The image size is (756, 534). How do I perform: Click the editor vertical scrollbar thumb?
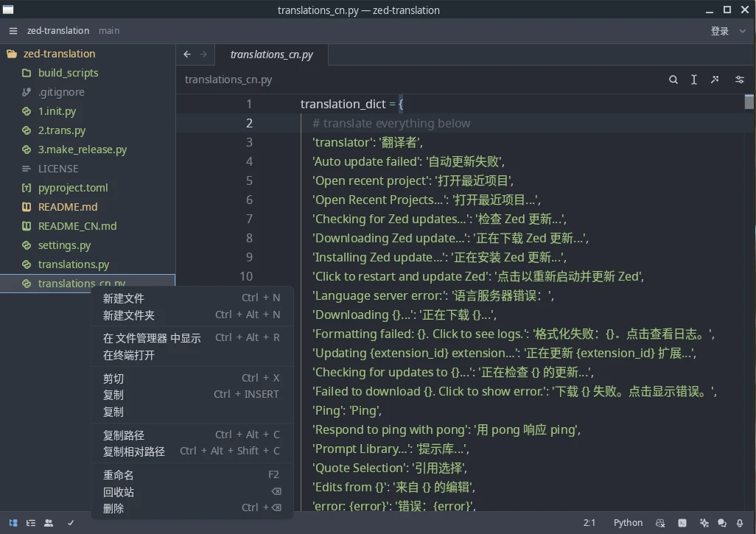pyautogui.click(x=749, y=102)
